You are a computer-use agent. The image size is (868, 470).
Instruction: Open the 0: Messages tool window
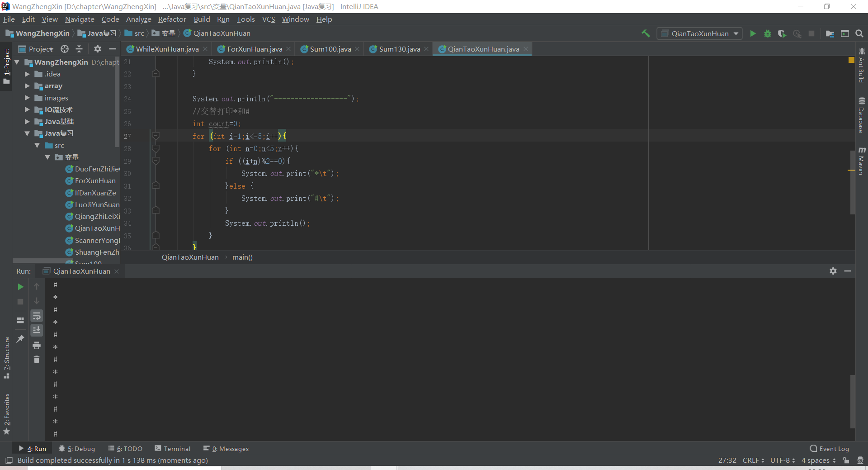[x=226, y=449]
